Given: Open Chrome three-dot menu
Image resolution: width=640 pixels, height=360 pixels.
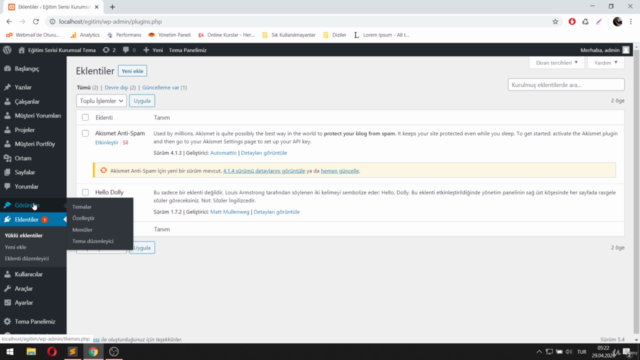Looking at the screenshot, I should coord(631,22).
